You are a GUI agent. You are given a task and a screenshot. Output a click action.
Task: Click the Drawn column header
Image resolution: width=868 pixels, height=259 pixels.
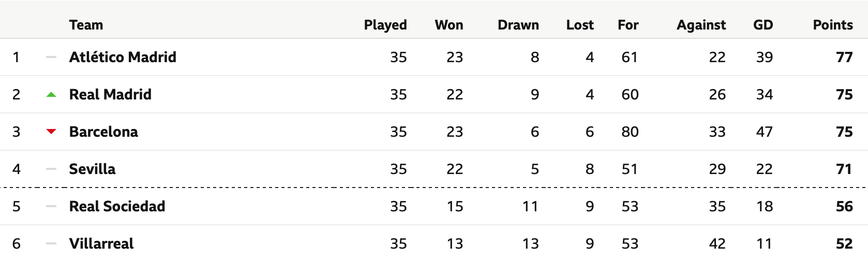point(518,25)
